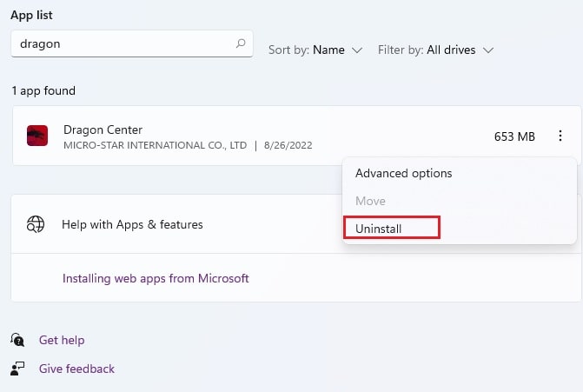Screen dimensions: 583x392
Task: Collapse the Help with Apps & features section
Action: (296, 224)
